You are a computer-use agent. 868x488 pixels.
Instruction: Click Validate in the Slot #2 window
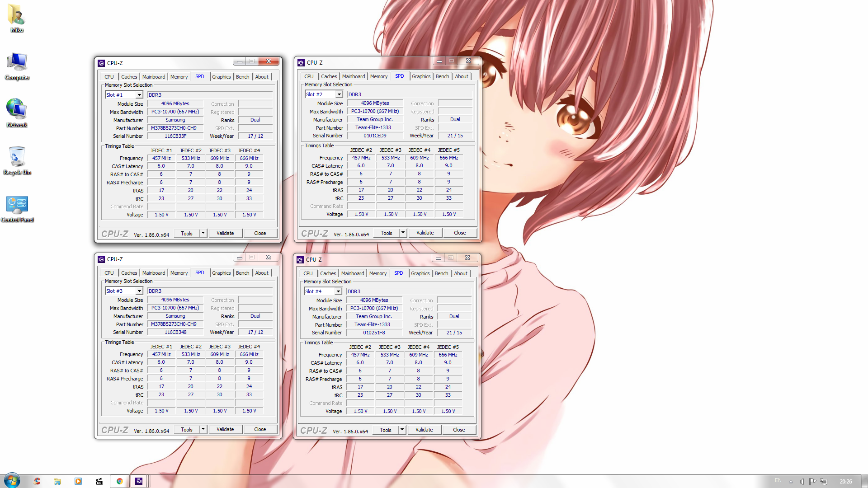425,233
